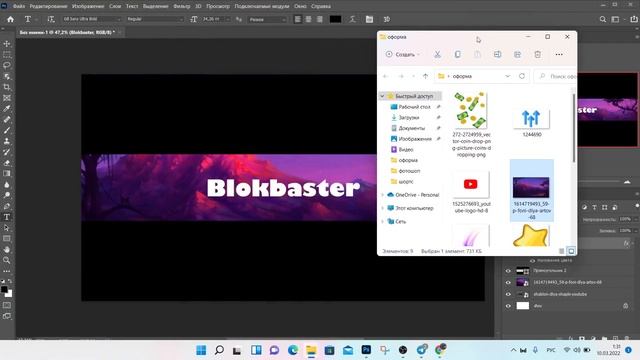Toggle text layer filter in Layers

(594, 207)
